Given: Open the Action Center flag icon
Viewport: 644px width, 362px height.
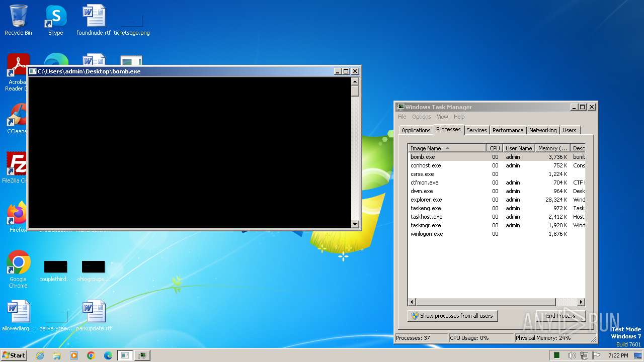Looking at the screenshot, I should tap(597, 355).
